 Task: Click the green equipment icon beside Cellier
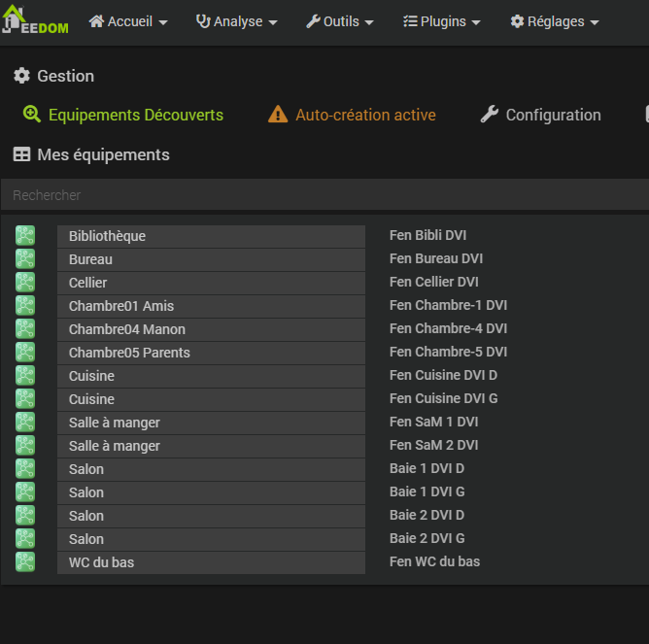(x=25, y=283)
